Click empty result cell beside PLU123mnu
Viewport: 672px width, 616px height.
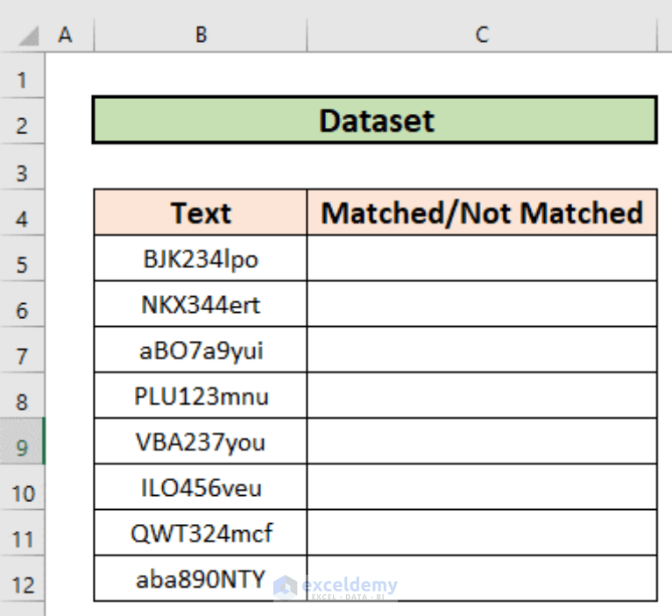(482, 396)
